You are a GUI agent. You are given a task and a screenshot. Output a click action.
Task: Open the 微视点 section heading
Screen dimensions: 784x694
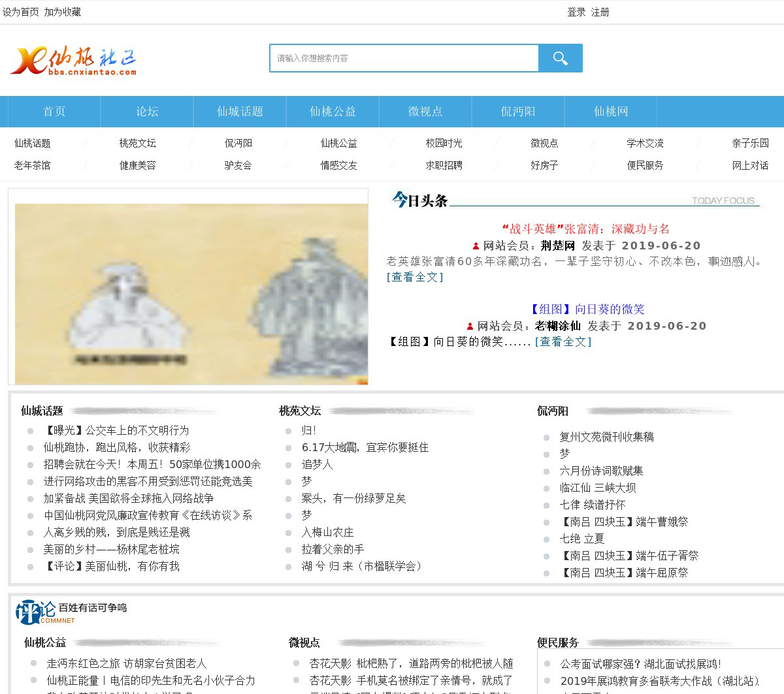tap(304, 643)
